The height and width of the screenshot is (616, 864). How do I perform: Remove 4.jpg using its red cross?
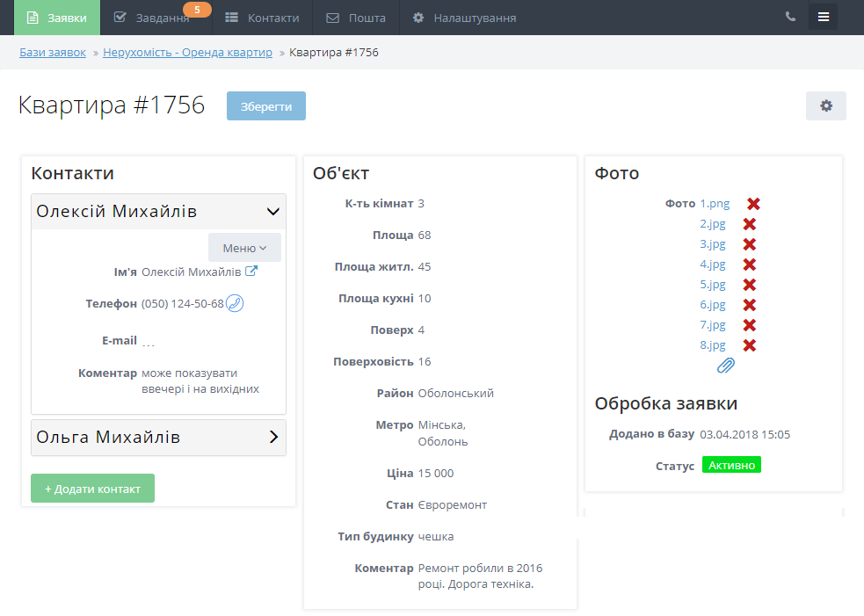[x=750, y=265]
